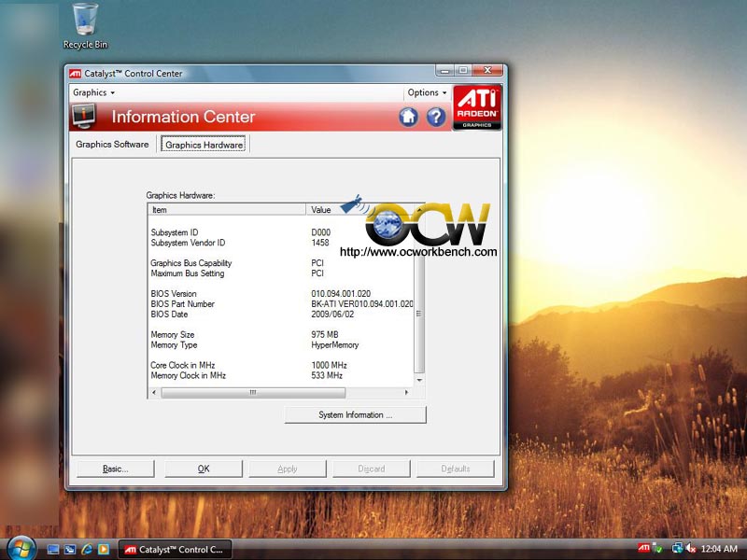Open the Options dropdown menu
Screen dimensions: 747x560
(428, 92)
